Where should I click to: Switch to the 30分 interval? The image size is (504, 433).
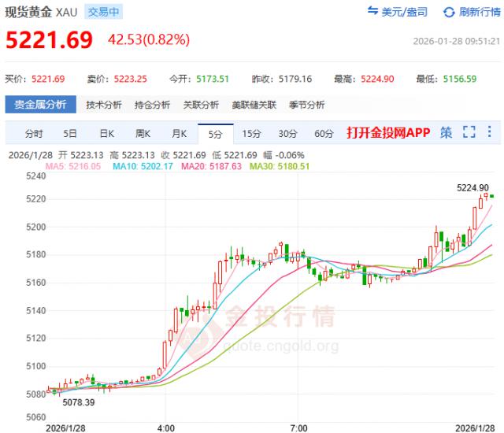287,133
